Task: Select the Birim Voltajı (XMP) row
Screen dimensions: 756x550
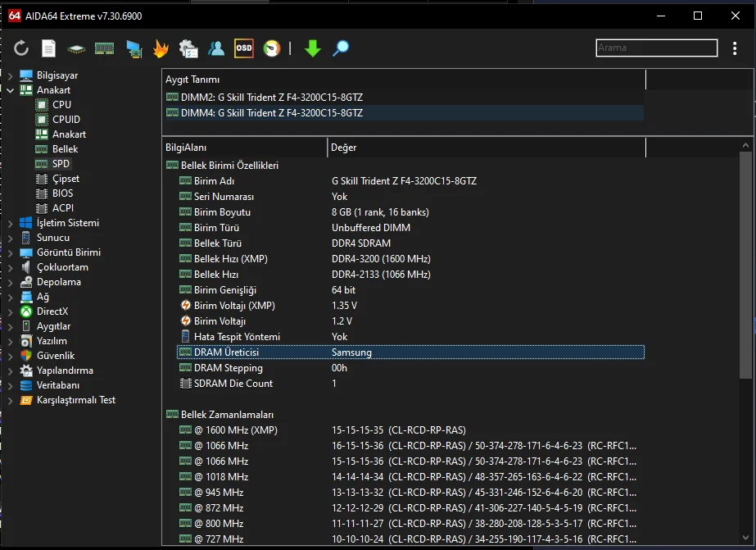Action: pyautogui.click(x=411, y=306)
